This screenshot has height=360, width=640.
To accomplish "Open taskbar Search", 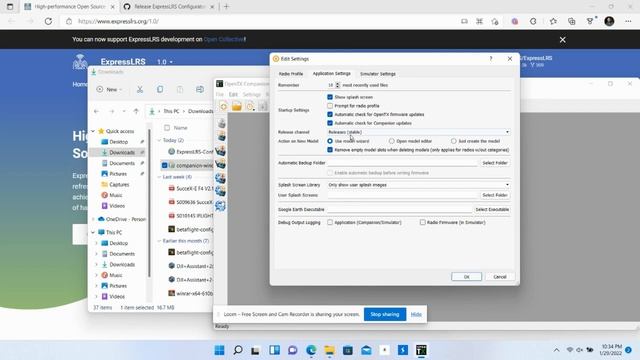I will pyautogui.click(x=238, y=350).
